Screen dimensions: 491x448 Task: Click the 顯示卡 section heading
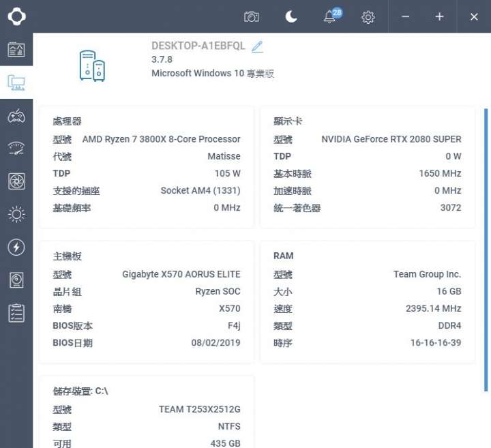(x=288, y=121)
